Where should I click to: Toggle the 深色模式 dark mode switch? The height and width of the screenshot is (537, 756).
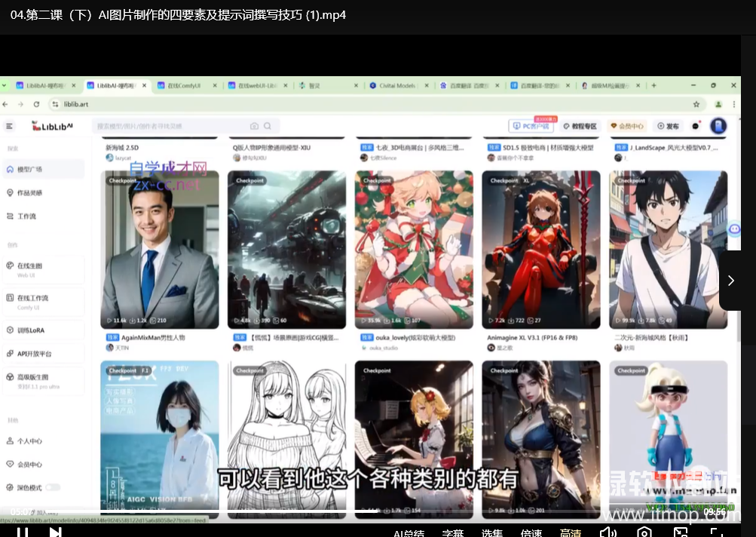(x=53, y=487)
